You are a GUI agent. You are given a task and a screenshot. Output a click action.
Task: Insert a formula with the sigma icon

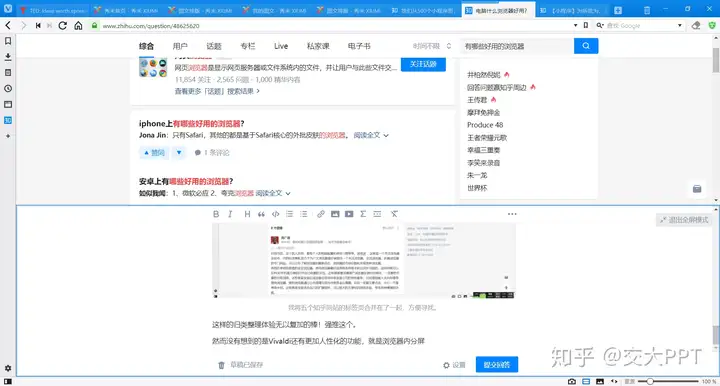pos(363,214)
